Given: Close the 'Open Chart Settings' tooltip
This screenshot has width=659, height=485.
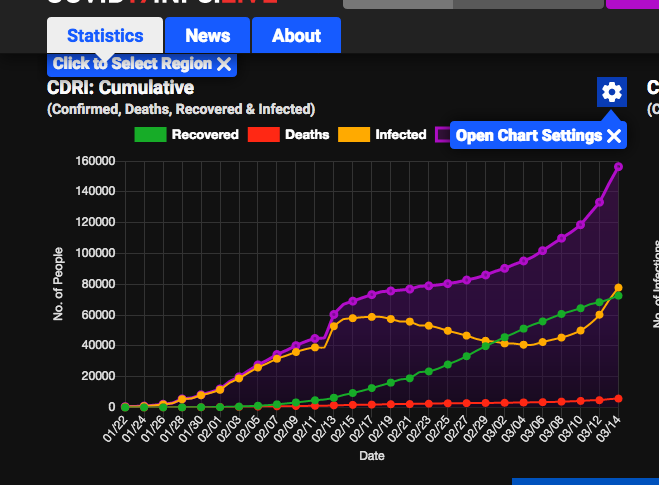Looking at the screenshot, I should (614, 136).
